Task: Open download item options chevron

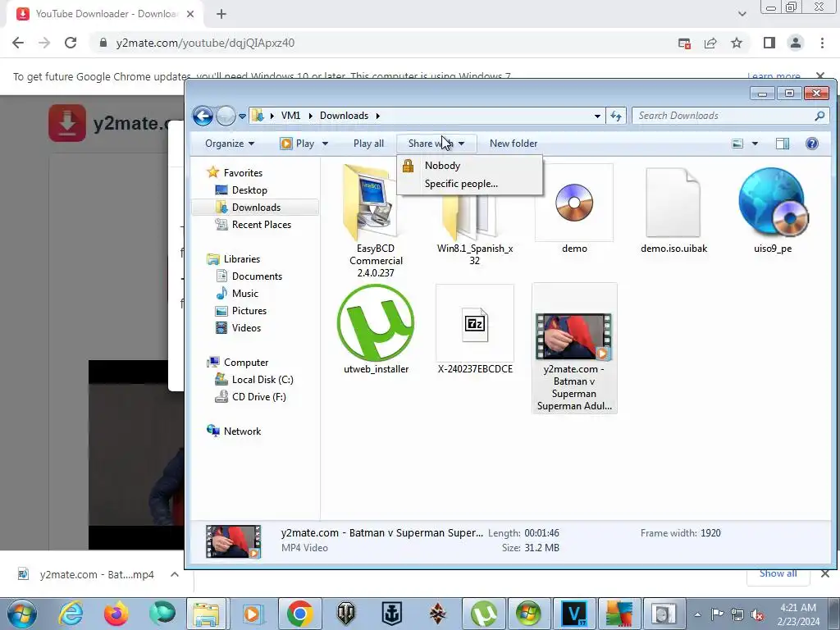Action: [174, 574]
